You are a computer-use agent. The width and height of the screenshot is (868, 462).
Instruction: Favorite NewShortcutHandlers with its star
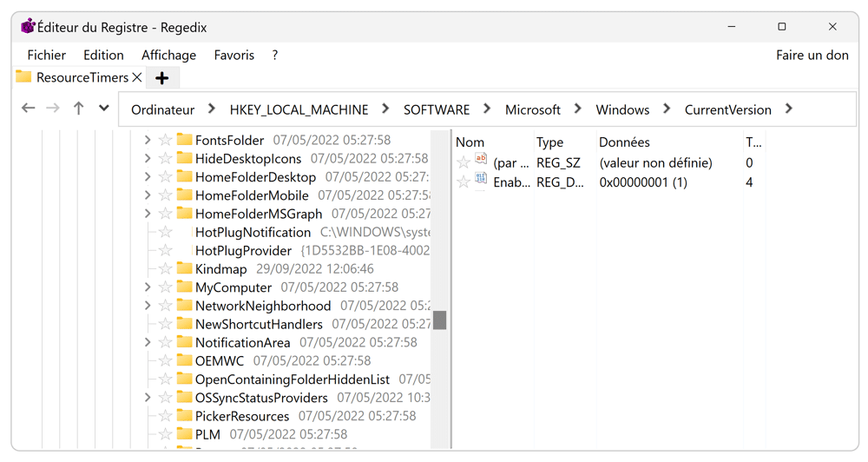click(165, 324)
